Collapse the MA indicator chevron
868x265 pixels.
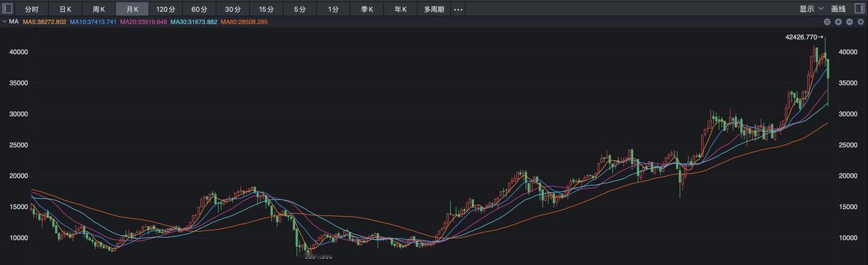click(x=4, y=22)
